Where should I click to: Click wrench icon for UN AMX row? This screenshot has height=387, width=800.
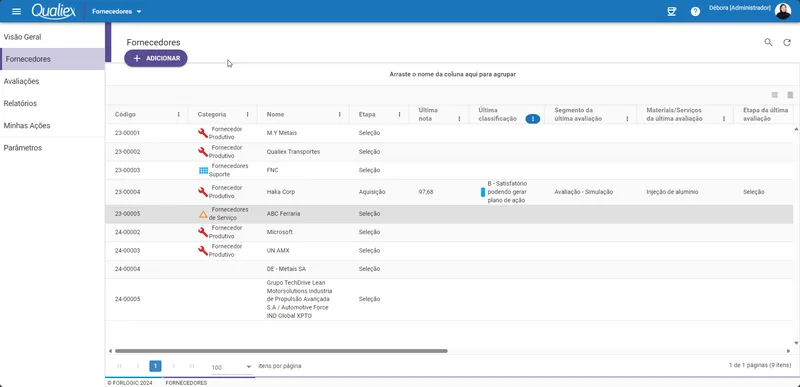point(203,250)
